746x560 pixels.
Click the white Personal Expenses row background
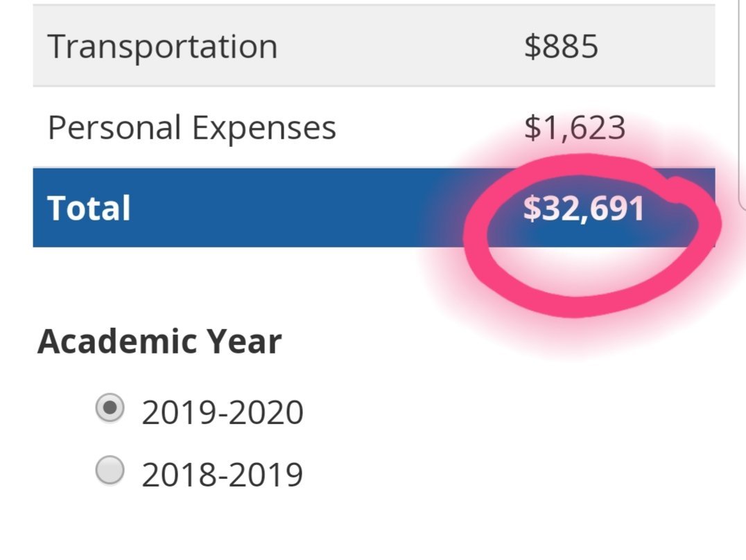[x=374, y=128]
